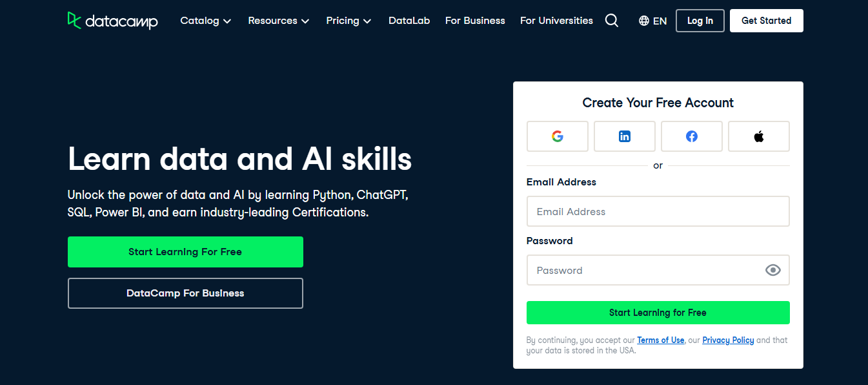Select For Universities in the navigation
The width and height of the screenshot is (868, 385).
556,20
